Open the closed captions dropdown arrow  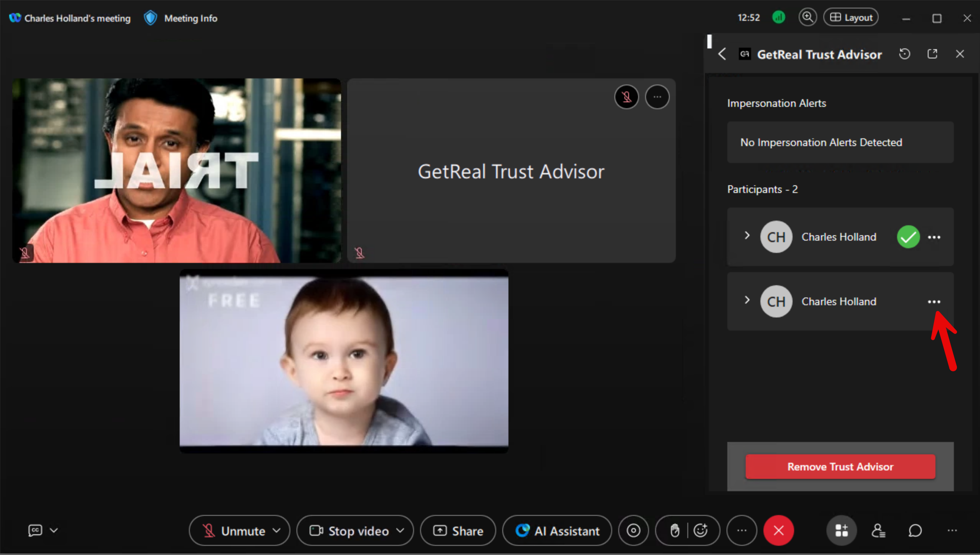click(54, 530)
